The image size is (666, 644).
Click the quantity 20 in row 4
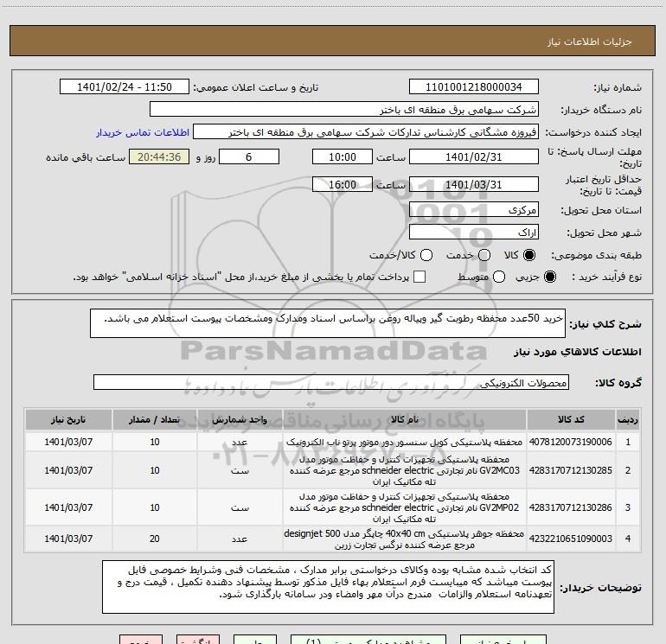pos(155,539)
